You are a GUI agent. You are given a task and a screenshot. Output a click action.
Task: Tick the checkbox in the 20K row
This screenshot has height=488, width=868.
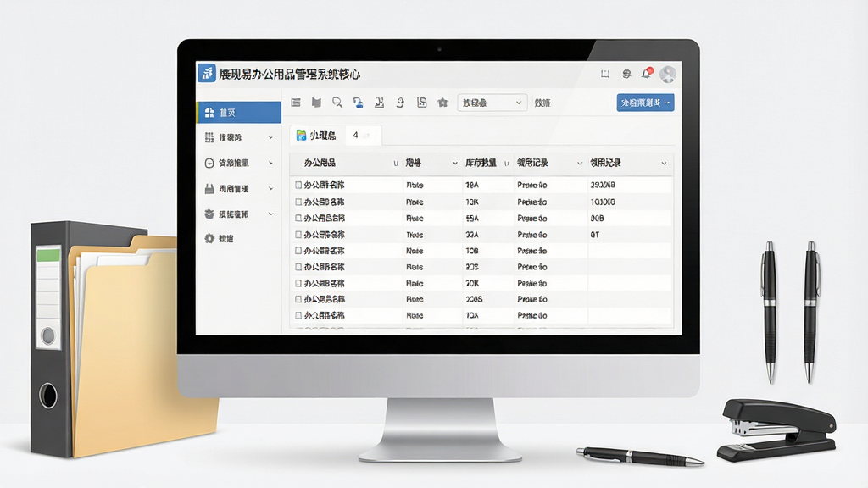click(x=298, y=283)
